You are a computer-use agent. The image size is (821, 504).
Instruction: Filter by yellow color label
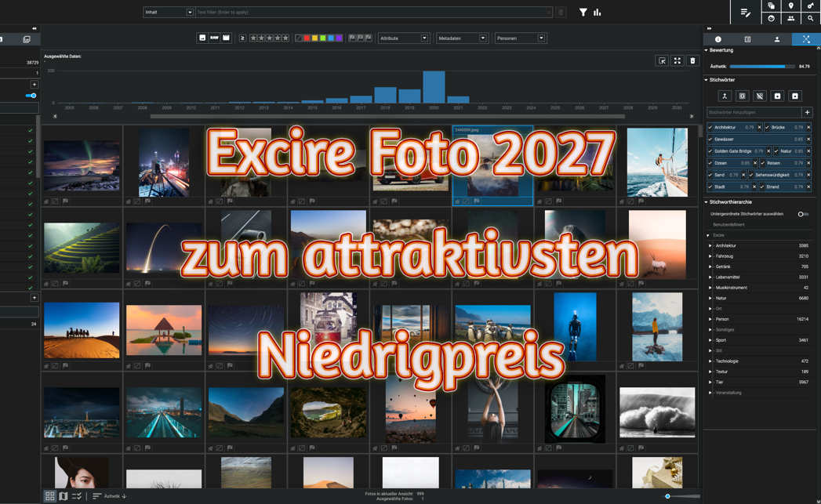314,38
